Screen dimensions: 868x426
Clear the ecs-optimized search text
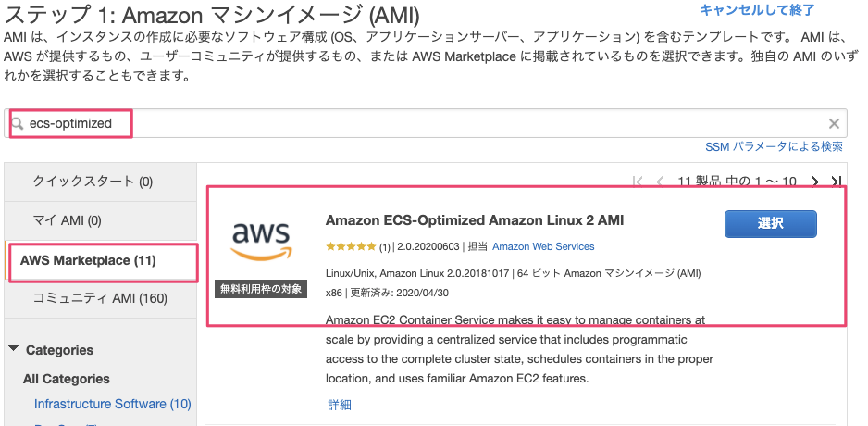click(x=834, y=124)
